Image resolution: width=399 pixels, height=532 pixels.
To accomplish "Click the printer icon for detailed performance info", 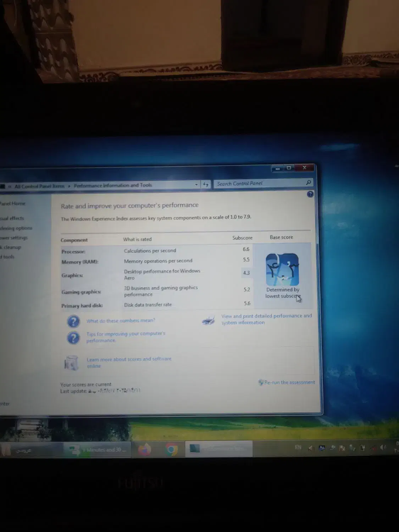I will (x=209, y=320).
